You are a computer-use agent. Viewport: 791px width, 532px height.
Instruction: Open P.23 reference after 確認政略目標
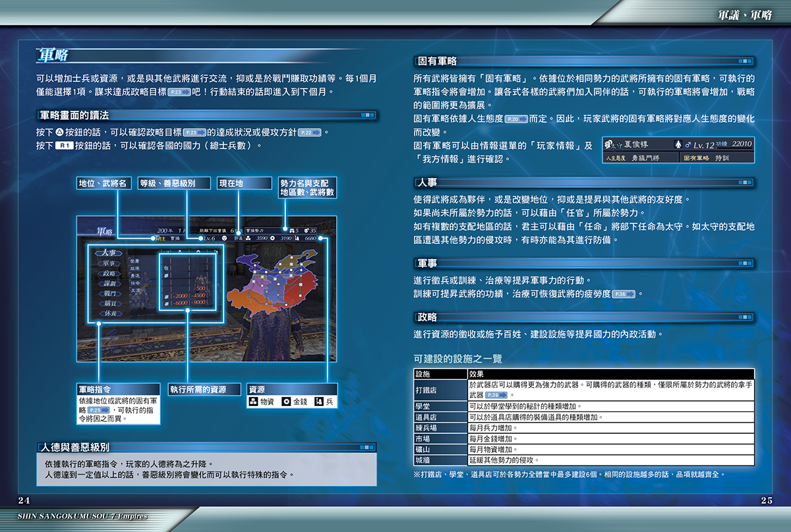(x=195, y=133)
